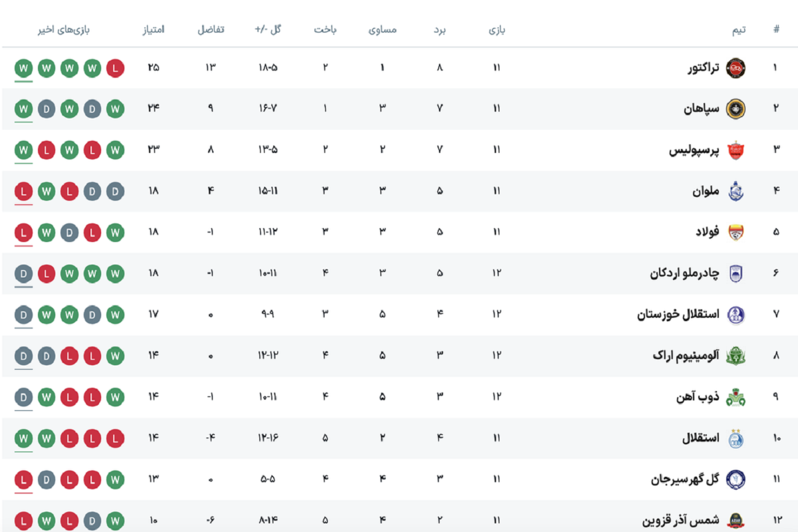Open the پرسپولیس team name link

click(694, 150)
